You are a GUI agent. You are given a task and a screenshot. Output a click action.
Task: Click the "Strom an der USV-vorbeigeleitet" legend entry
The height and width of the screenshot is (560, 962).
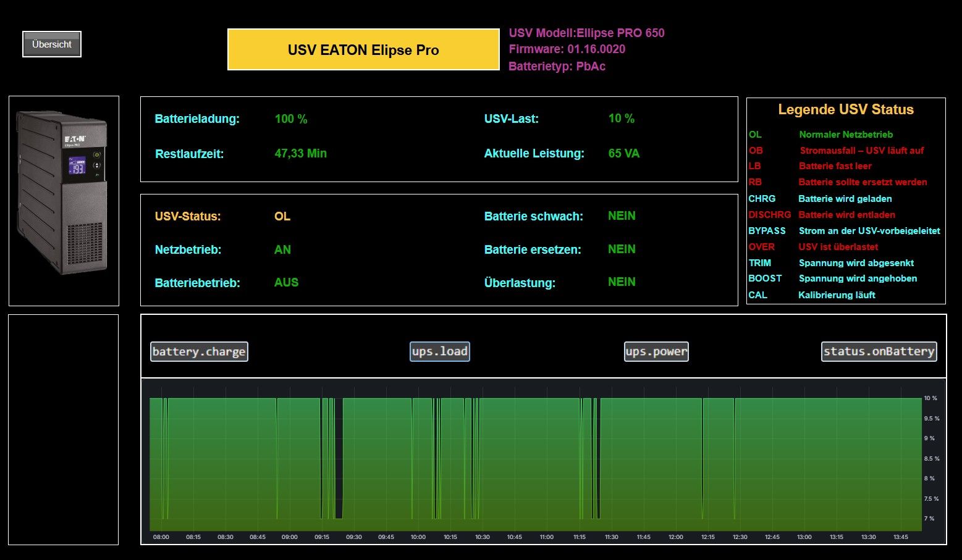tap(869, 231)
